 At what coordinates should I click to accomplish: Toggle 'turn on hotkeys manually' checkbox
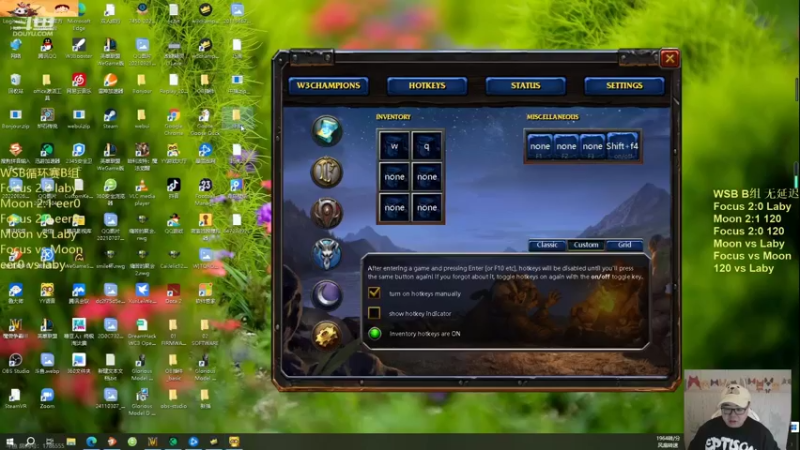click(x=374, y=293)
